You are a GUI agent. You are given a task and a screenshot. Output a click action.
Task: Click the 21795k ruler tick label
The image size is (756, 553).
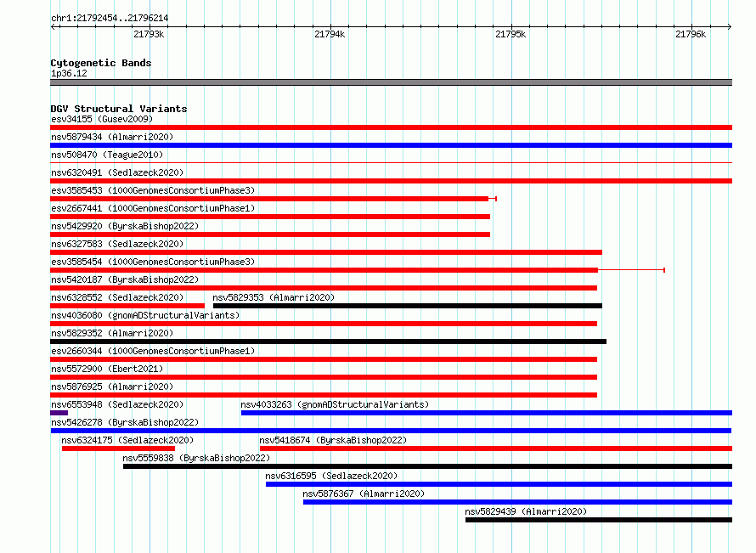tap(511, 34)
